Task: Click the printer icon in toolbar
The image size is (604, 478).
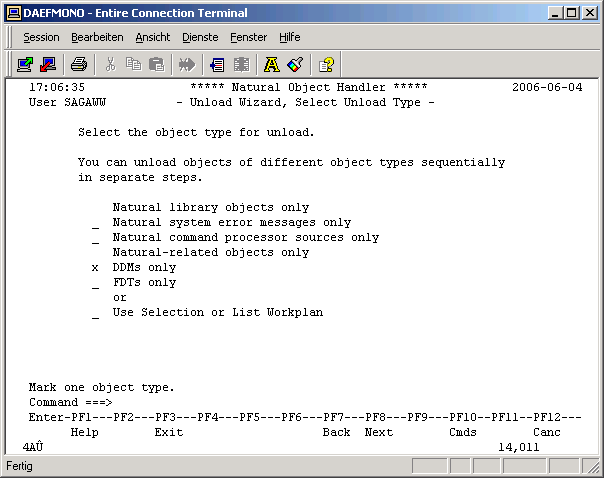Action: [79, 64]
